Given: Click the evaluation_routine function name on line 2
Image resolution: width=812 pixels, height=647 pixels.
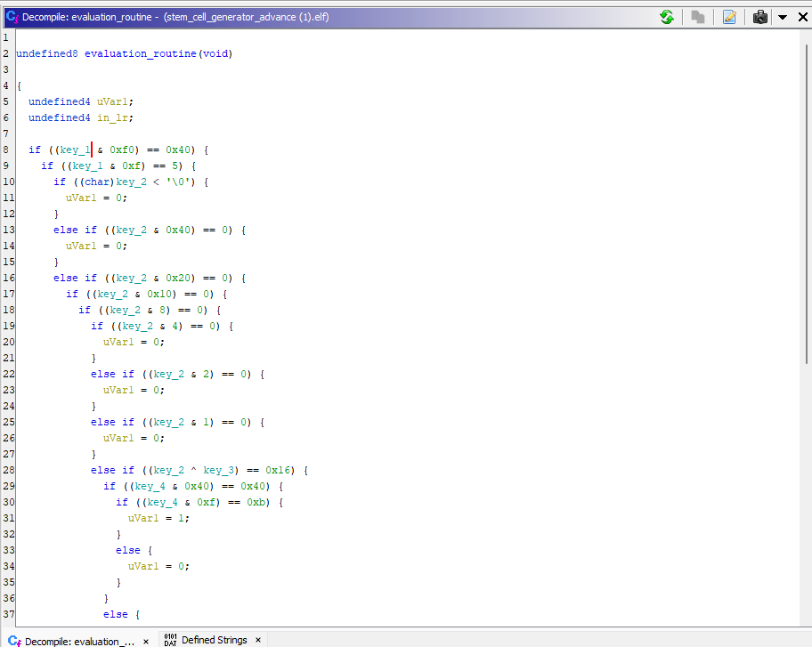Looking at the screenshot, I should point(140,53).
